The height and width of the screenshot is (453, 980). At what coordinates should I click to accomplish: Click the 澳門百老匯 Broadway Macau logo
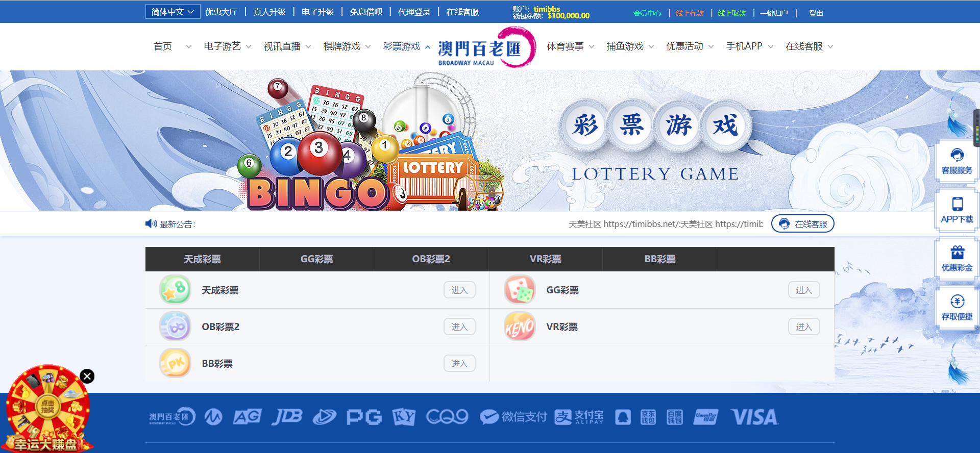point(485,47)
